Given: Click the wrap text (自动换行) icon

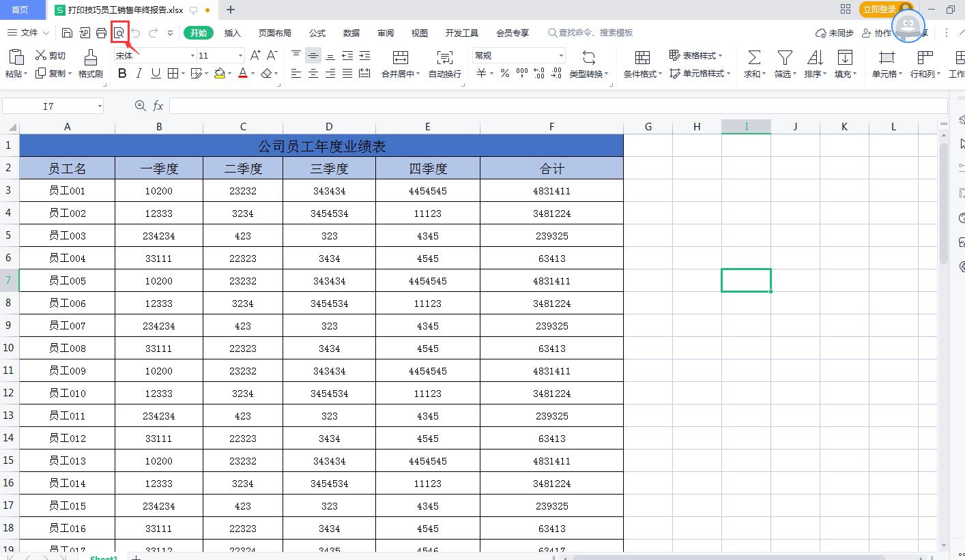Looking at the screenshot, I should coord(444,57).
